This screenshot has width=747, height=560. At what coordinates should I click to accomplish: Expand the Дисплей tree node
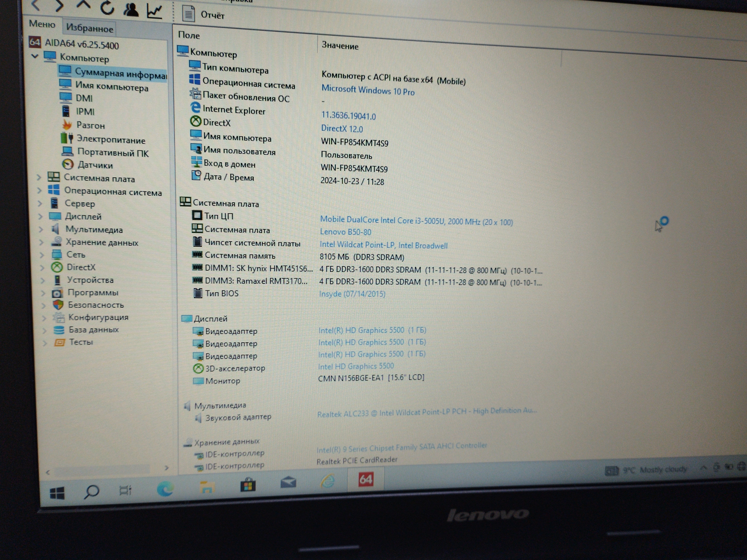click(40, 216)
